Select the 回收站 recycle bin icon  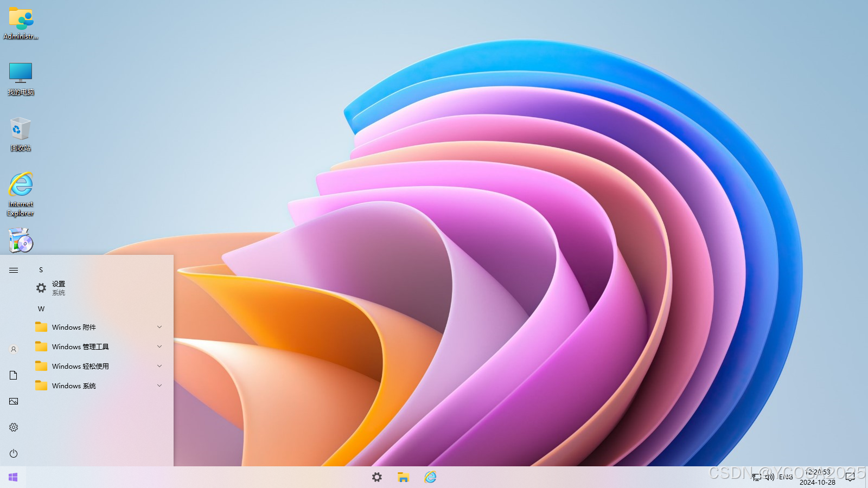point(21,134)
